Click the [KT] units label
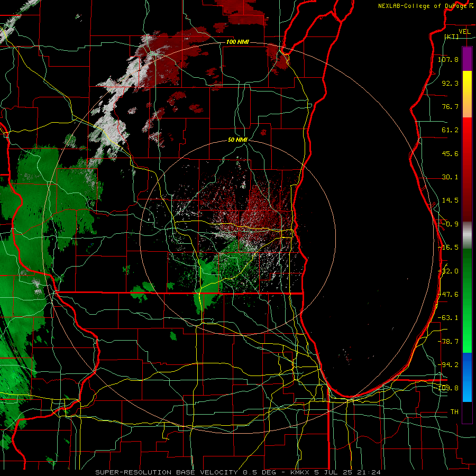Viewport: 476px width, 476px height. click(x=452, y=36)
